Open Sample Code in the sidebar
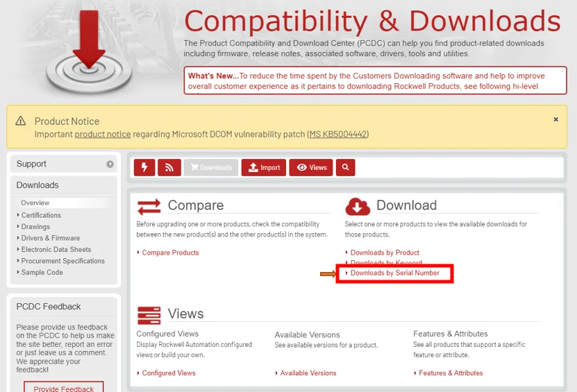Viewport: 577px width, 392px height. (42, 272)
